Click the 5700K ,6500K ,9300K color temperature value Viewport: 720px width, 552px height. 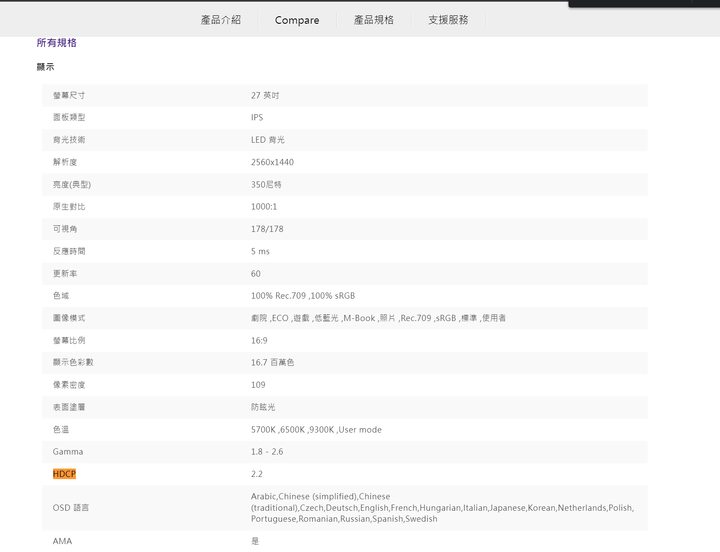point(316,430)
